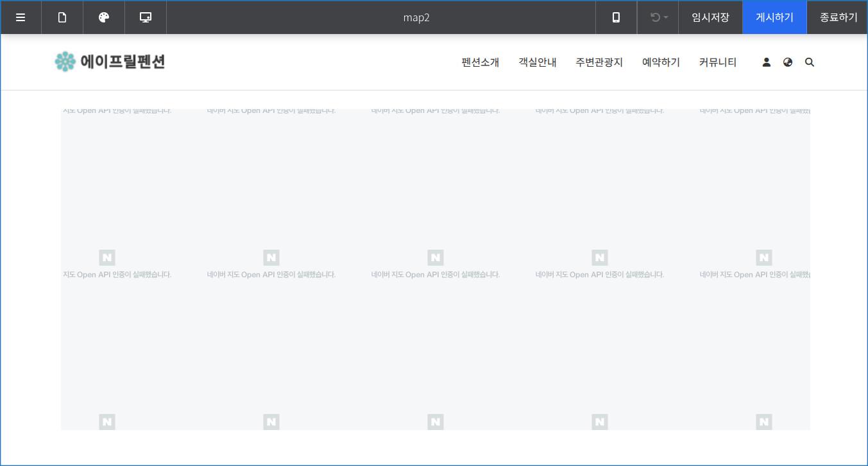The width and height of the screenshot is (868, 466).
Task: Open the design palette icon
Action: point(104,17)
